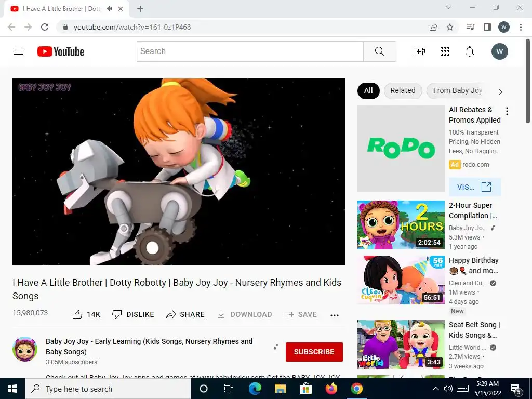Screen dimensions: 532x399
Task: Mute tab using the speaker icon on the tab
Action: (x=109, y=9)
